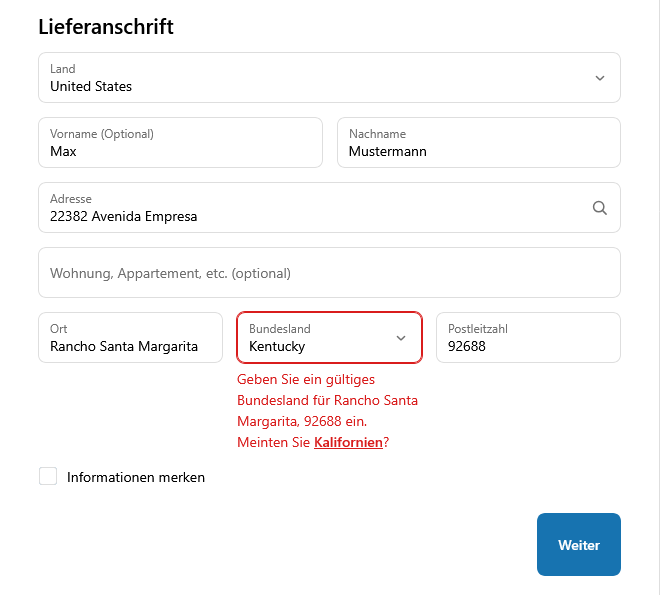Image resolution: width=660 pixels, height=595 pixels.
Task: Select the United States country value
Action: coord(91,87)
